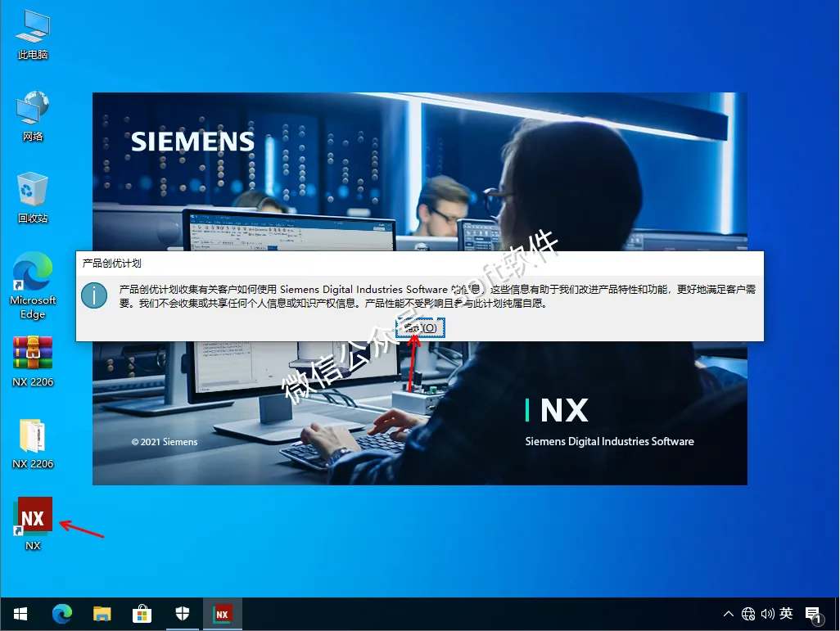Click the 确定(O) button in the dialog

tap(421, 327)
